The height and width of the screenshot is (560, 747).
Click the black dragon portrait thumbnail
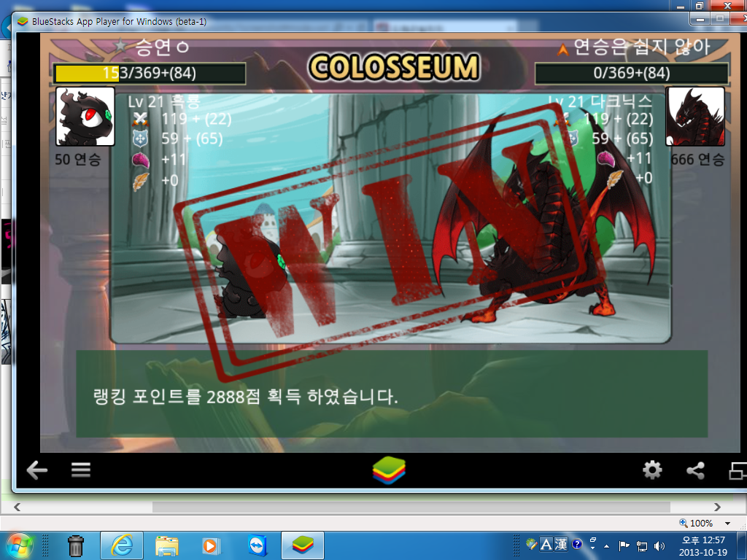pos(85,116)
